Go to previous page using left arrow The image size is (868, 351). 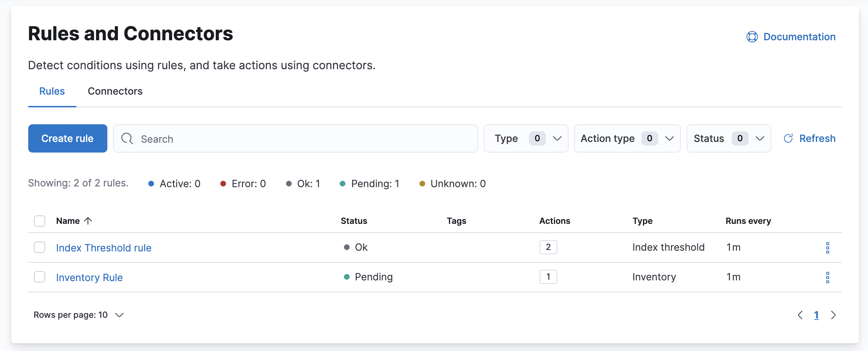click(x=800, y=315)
